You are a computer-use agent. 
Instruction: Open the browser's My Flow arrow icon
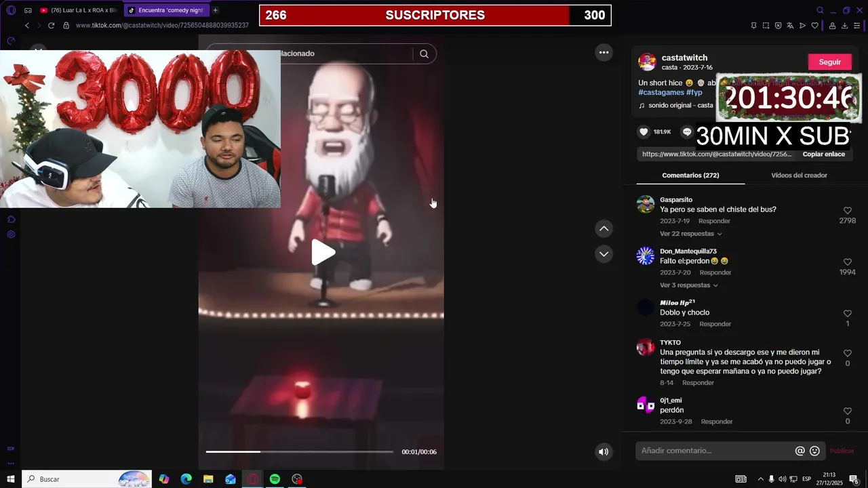point(802,26)
